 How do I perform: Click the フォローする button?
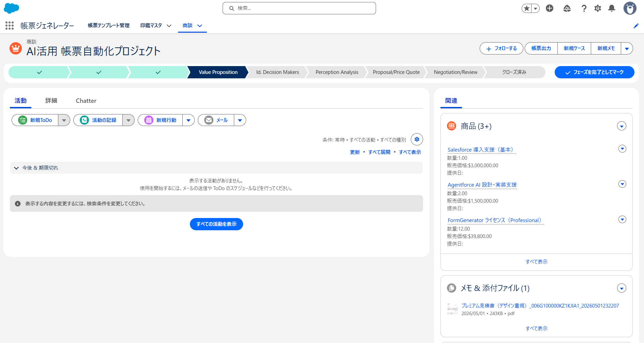[501, 48]
